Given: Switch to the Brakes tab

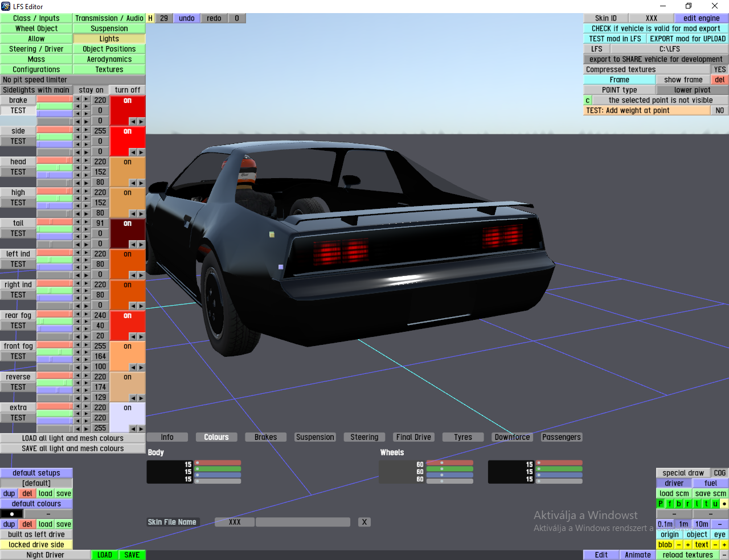Looking at the screenshot, I should coord(266,437).
